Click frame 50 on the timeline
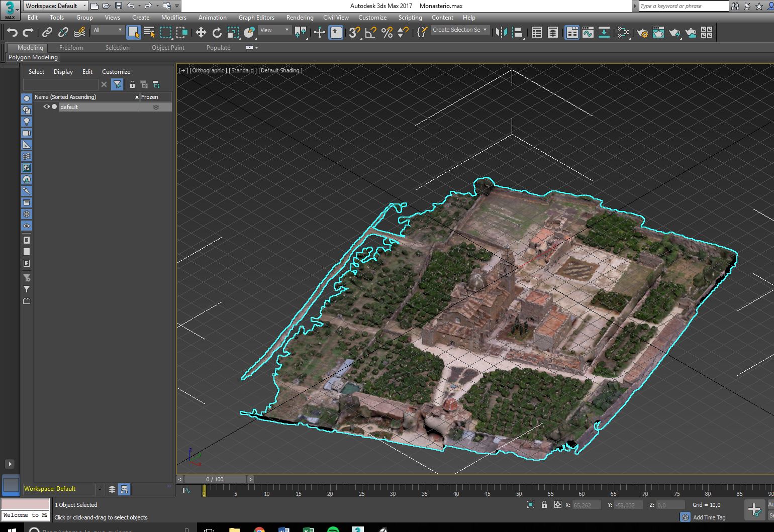 (x=518, y=490)
